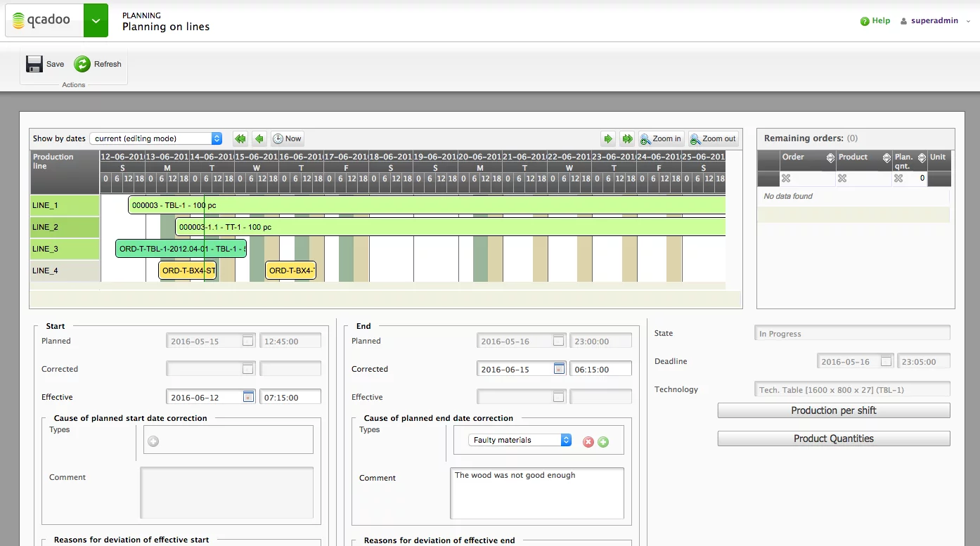980x546 pixels.
Task: Open the Faulty materials dropdown
Action: click(520, 440)
